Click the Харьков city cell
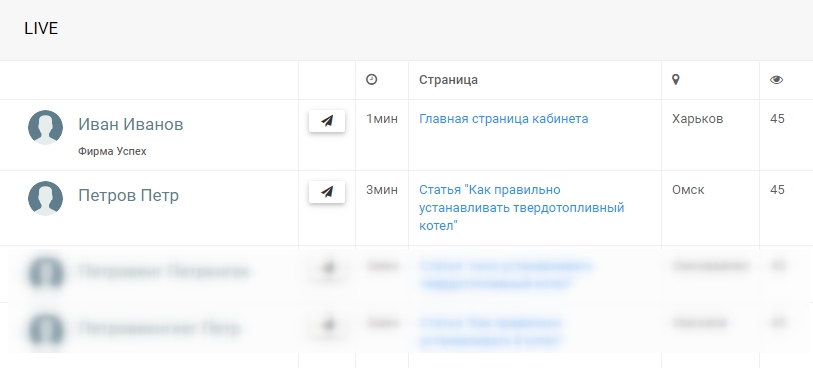The height and width of the screenshot is (368, 813). point(697,119)
